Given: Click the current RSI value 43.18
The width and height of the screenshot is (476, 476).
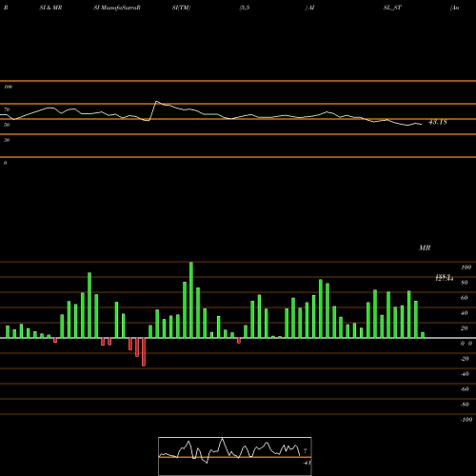Looking at the screenshot, I should tap(438, 122).
